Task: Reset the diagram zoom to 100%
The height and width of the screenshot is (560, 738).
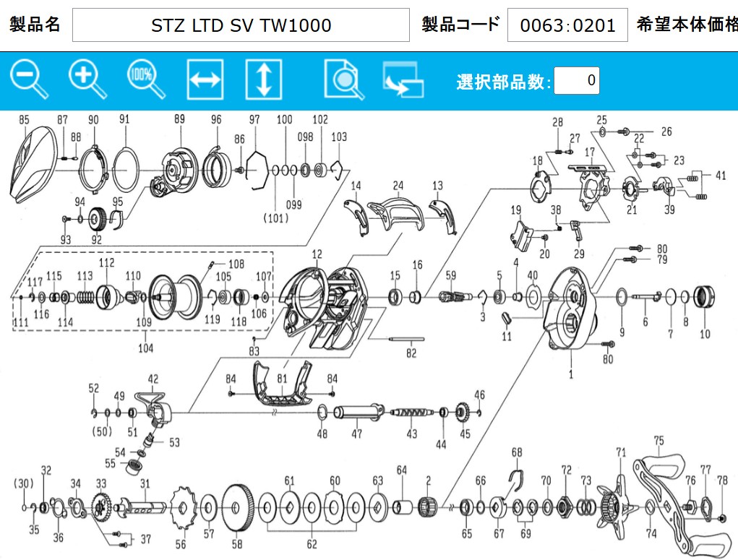Action: point(145,79)
